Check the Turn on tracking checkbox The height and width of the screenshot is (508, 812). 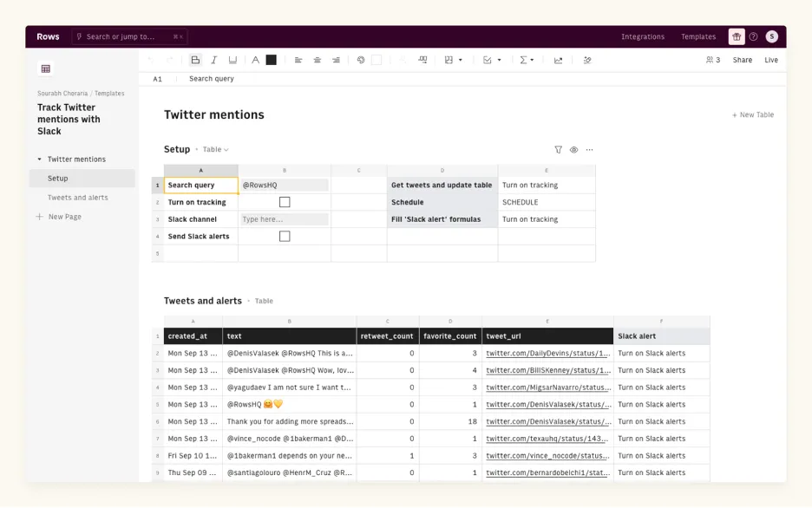[x=285, y=202]
